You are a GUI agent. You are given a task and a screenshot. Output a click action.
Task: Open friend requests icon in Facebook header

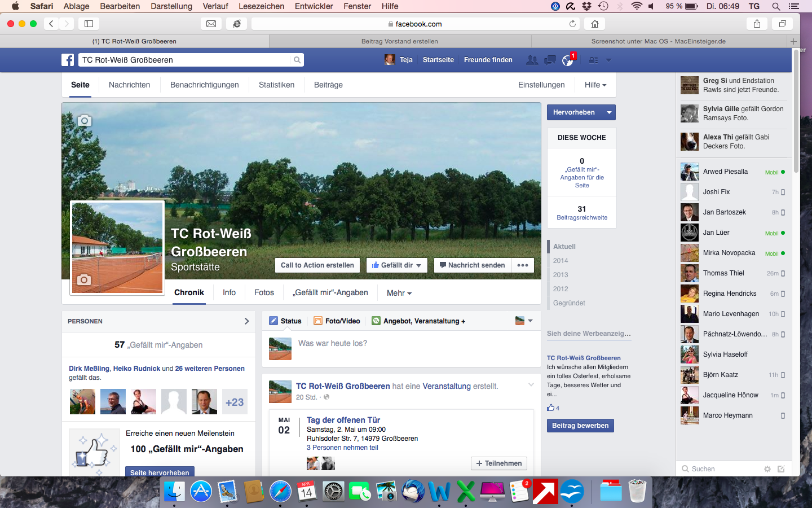(x=532, y=60)
